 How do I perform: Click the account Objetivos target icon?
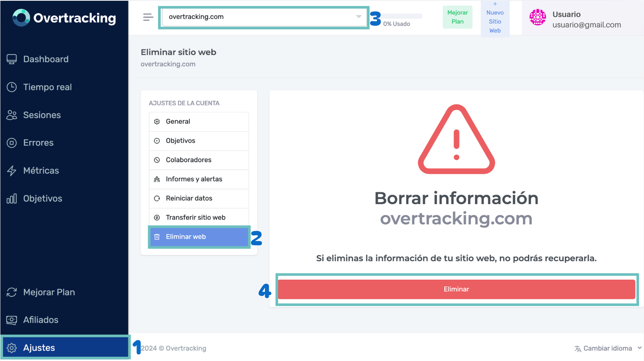(x=157, y=141)
